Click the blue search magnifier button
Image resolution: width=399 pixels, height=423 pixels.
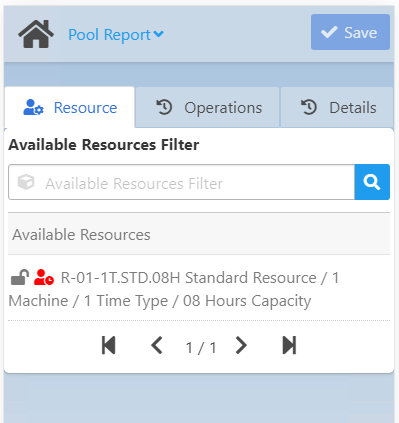372,182
